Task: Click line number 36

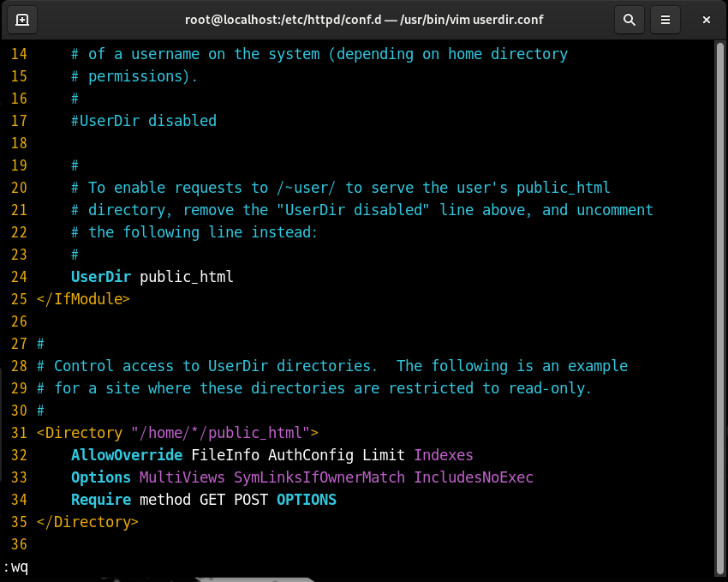Action: click(x=19, y=544)
